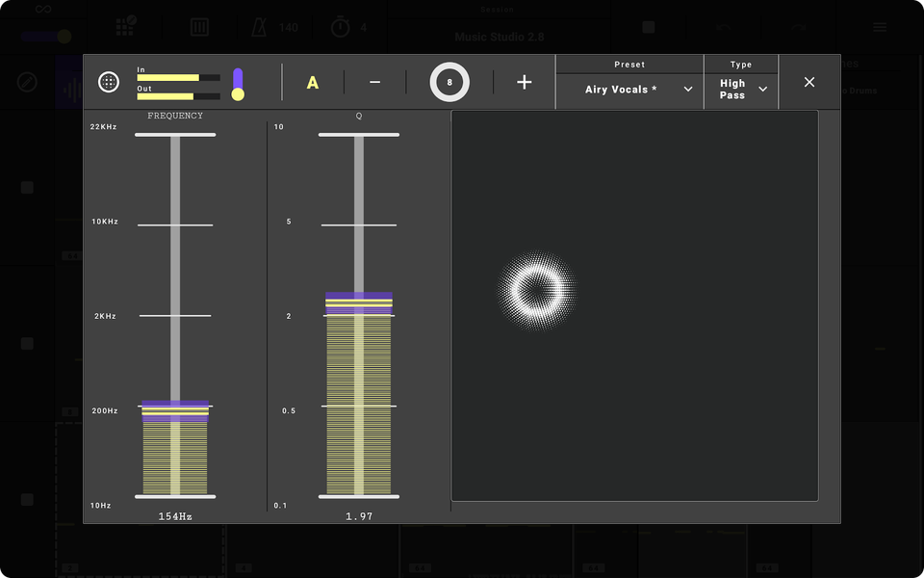Open the Airy Vocals preset dropdown
The height and width of the screenshot is (578, 924).
pyautogui.click(x=629, y=89)
